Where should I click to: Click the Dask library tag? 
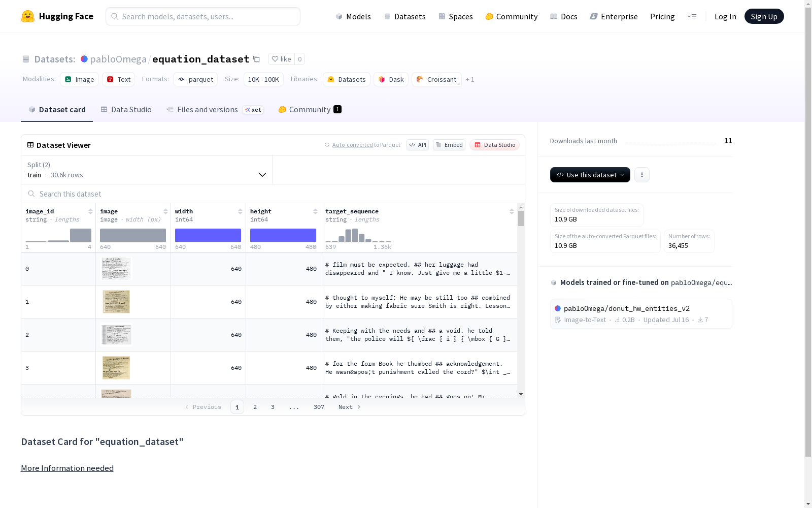(x=391, y=79)
